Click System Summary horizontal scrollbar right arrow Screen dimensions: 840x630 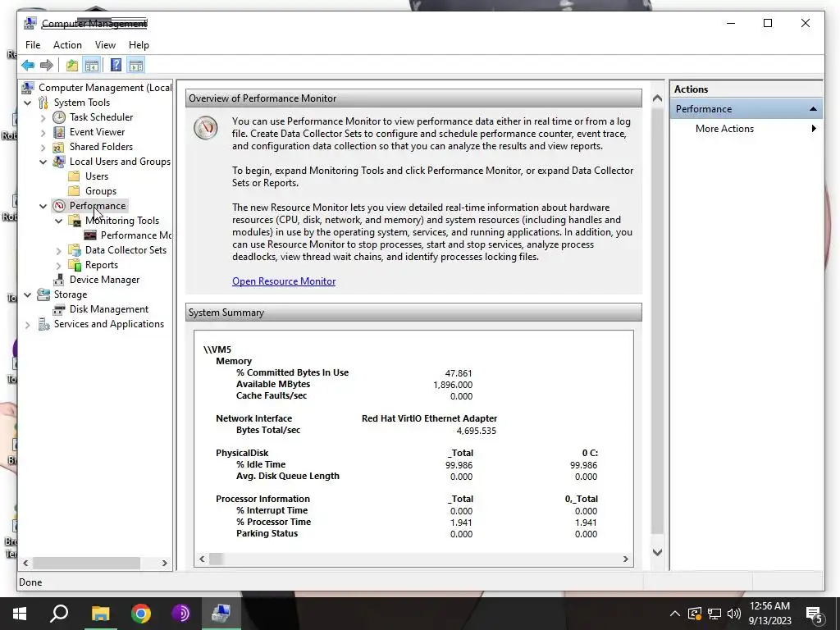[625, 559]
